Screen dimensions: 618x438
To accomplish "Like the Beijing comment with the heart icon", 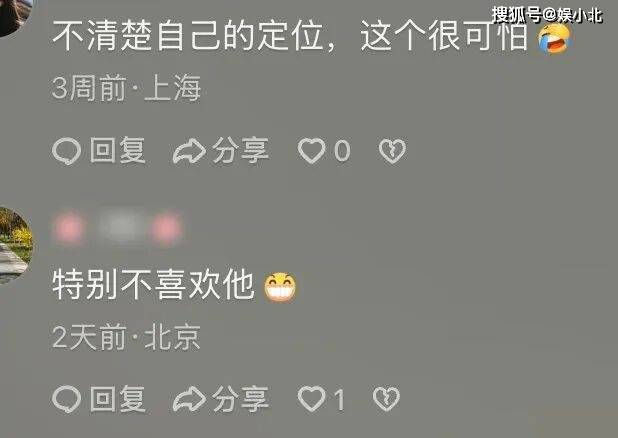I will [x=311, y=399].
